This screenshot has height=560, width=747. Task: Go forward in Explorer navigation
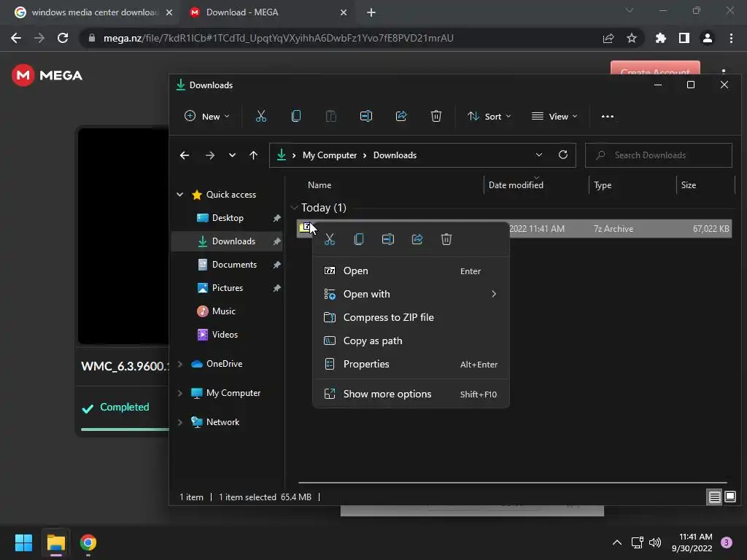coord(209,155)
